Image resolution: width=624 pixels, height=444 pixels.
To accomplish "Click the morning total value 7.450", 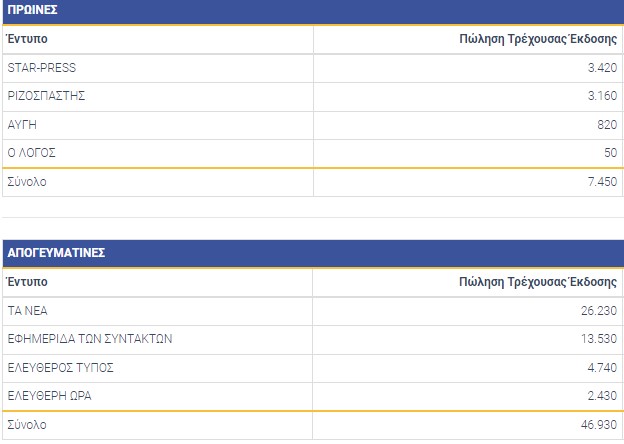I will pos(603,182).
